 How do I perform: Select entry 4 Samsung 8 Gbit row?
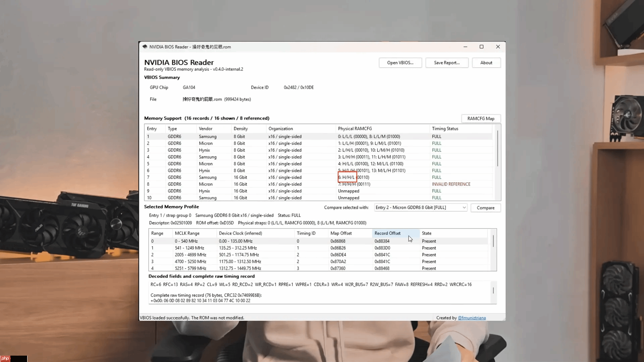[x=319, y=157]
